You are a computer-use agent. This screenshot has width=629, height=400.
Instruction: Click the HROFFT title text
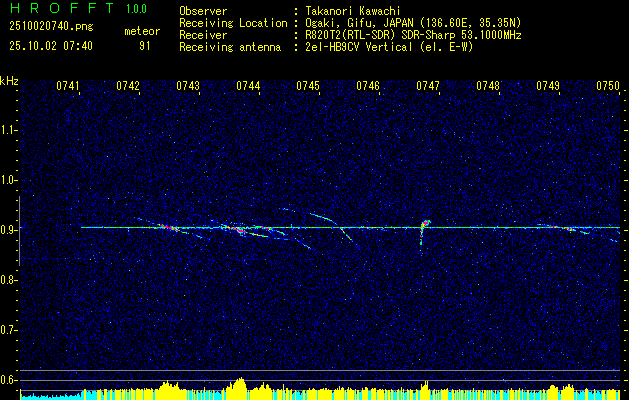pyautogui.click(x=61, y=8)
